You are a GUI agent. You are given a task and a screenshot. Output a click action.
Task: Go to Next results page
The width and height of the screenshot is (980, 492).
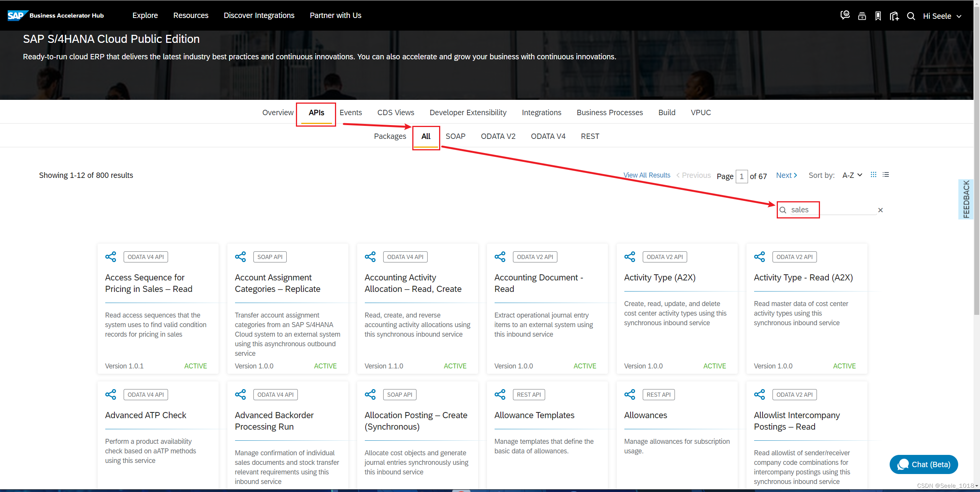click(x=786, y=175)
